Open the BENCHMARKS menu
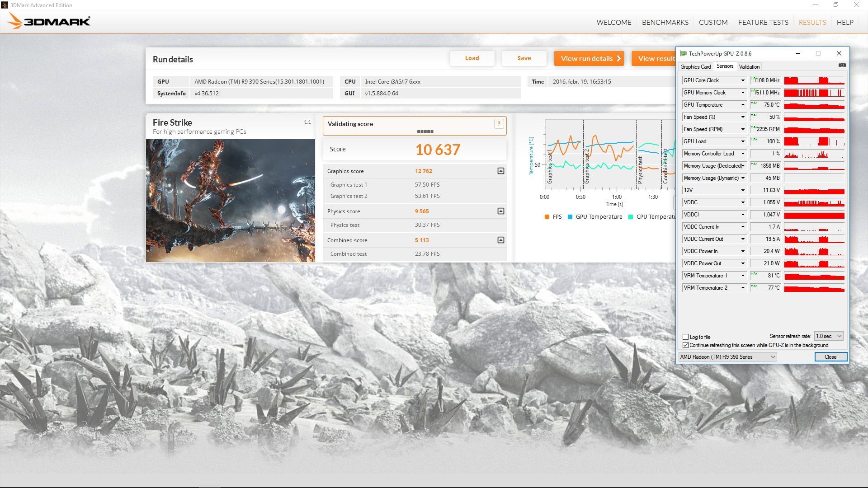Image resolution: width=868 pixels, height=488 pixels. point(665,22)
